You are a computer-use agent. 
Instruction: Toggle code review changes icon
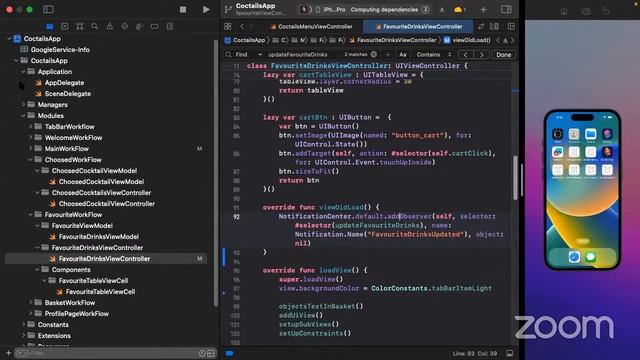[481, 27]
